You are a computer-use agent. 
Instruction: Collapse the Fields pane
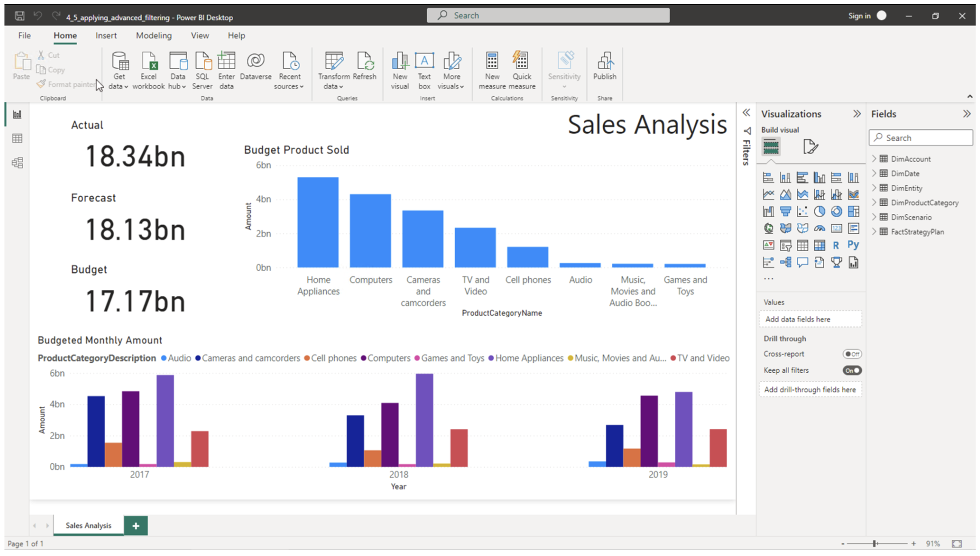click(x=966, y=114)
